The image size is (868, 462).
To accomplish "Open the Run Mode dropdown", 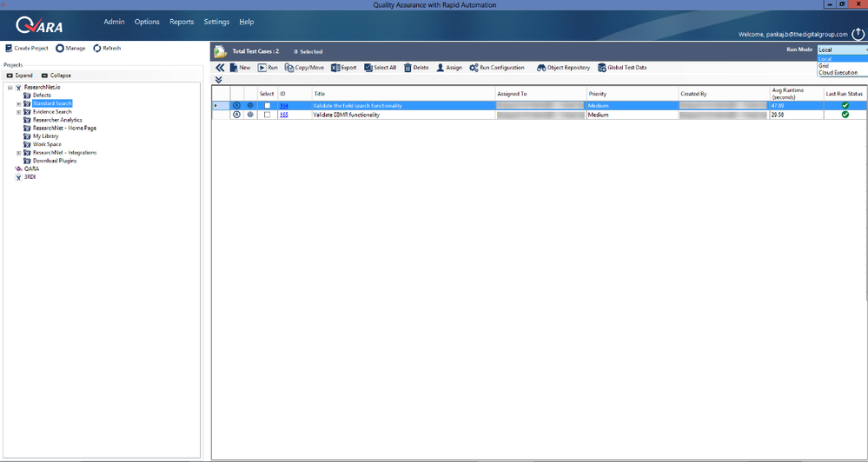I will click(843, 49).
